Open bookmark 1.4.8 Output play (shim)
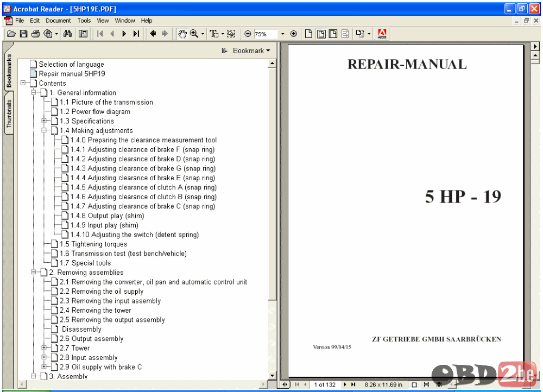The image size is (543, 392). coord(107,216)
